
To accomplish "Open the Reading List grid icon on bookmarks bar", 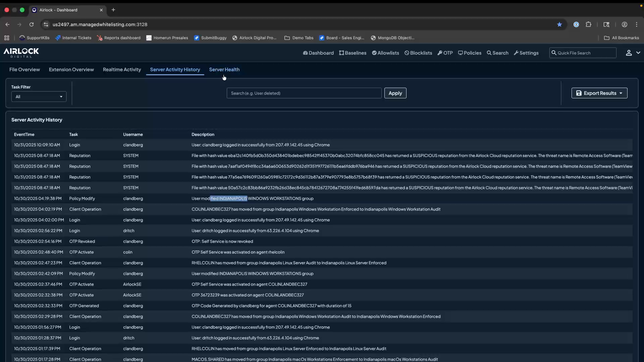I will pyautogui.click(x=6, y=38).
